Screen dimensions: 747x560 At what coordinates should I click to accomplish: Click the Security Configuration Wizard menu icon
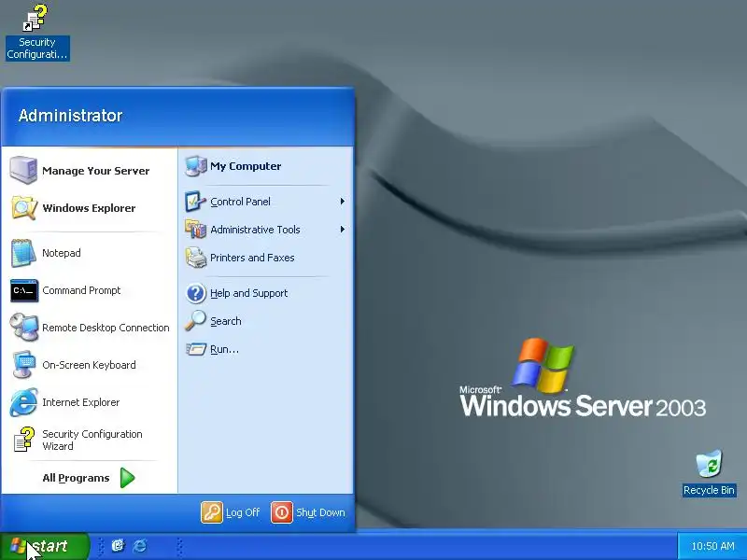coord(24,440)
